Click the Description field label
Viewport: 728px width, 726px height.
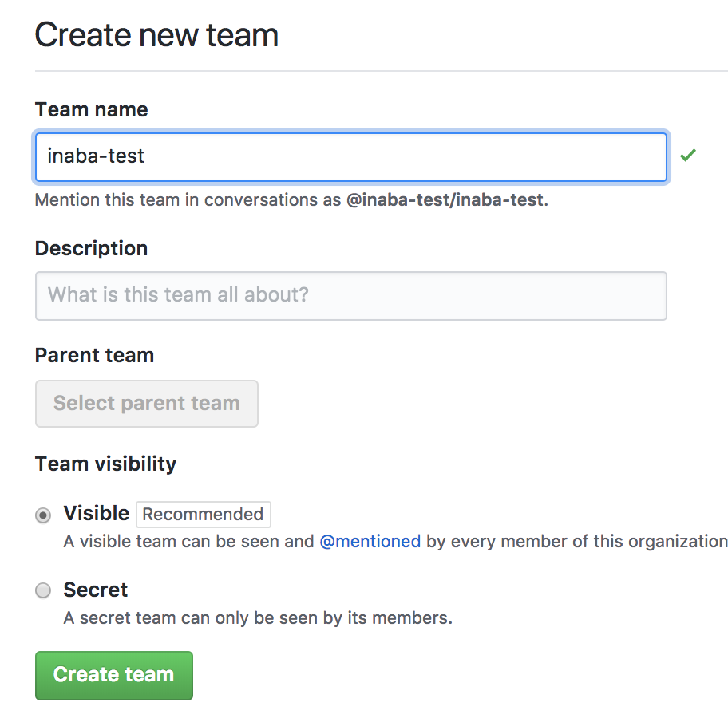point(91,248)
